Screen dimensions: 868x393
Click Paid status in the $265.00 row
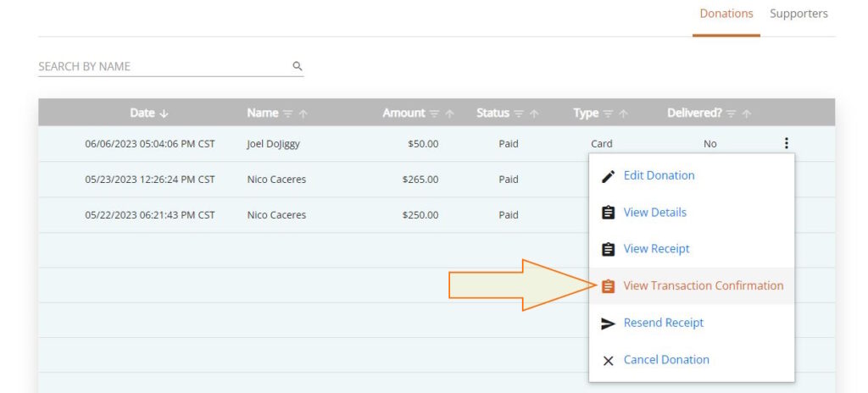coord(509,180)
